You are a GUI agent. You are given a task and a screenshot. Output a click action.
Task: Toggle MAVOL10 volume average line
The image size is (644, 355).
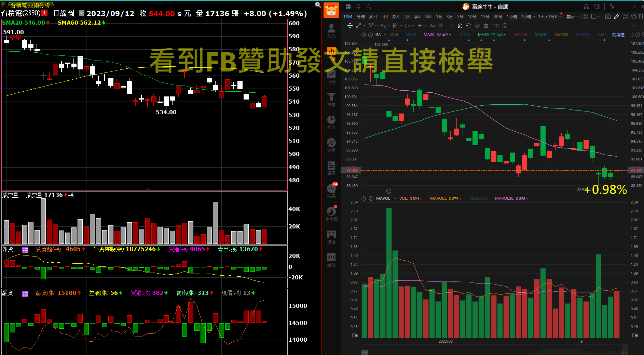pyautogui.click(x=478, y=198)
